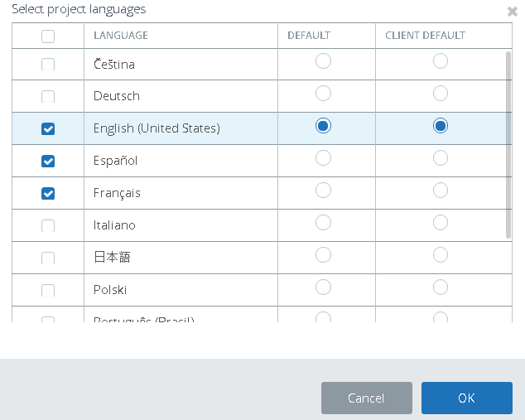Toggle the select-all languages header checkbox
This screenshot has height=420, width=525.
(48, 36)
